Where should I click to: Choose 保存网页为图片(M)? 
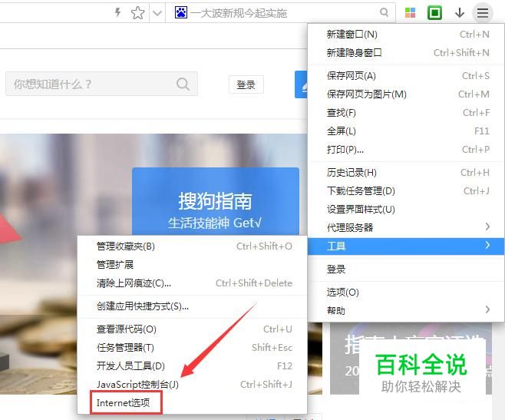(406, 94)
